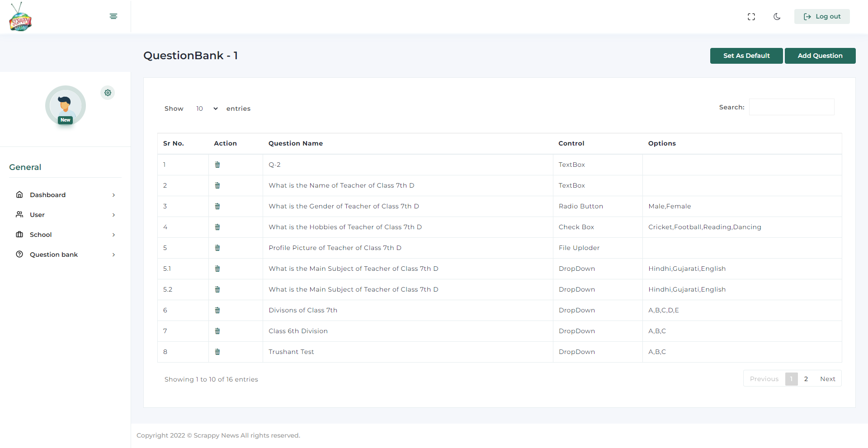Click 'What is the Gender of Teacher' text
This screenshot has width=868, height=448.
tap(344, 206)
